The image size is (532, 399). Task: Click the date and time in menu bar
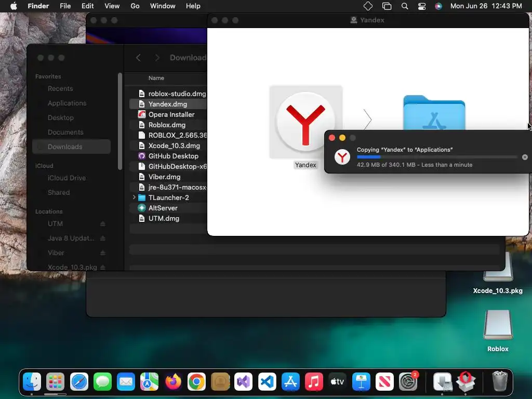(x=486, y=6)
